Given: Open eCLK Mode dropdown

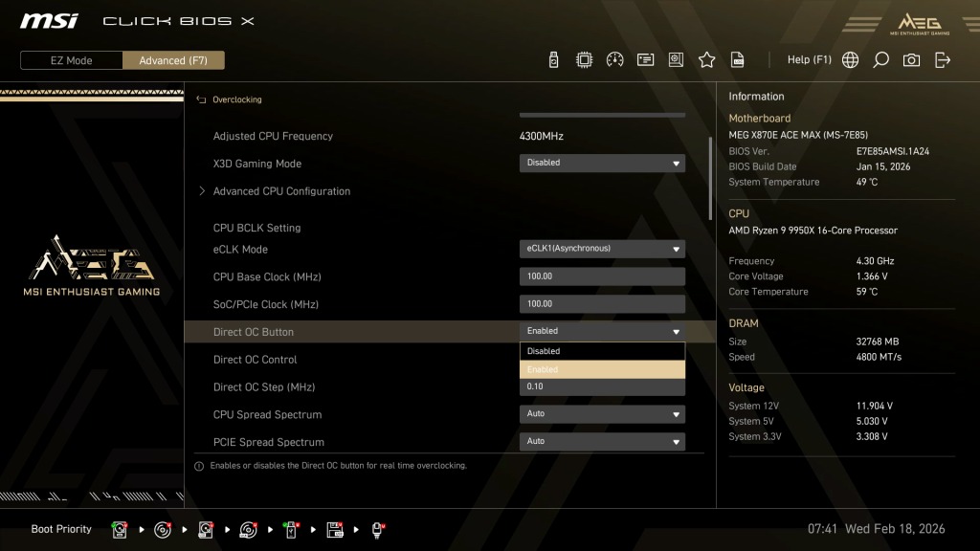Looking at the screenshot, I should tap(602, 249).
